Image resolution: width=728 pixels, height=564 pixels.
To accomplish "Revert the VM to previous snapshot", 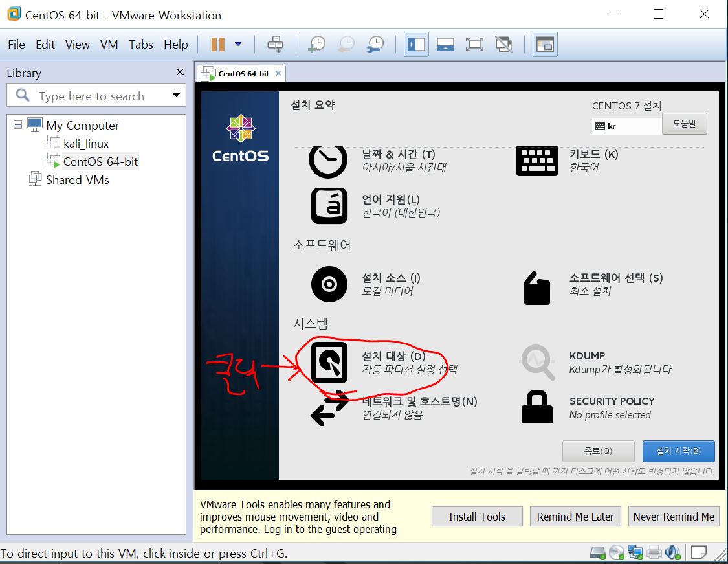I will point(346,45).
